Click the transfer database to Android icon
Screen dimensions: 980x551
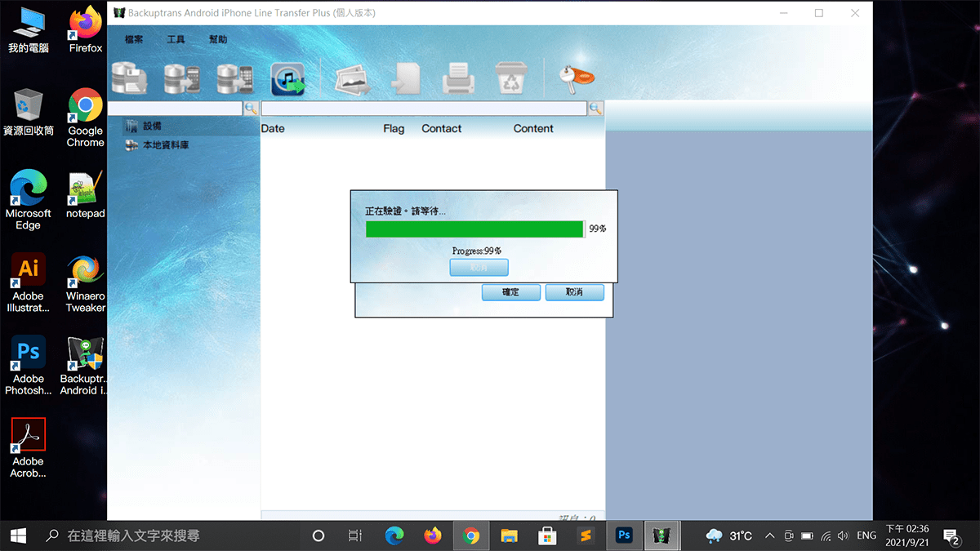coord(182,79)
